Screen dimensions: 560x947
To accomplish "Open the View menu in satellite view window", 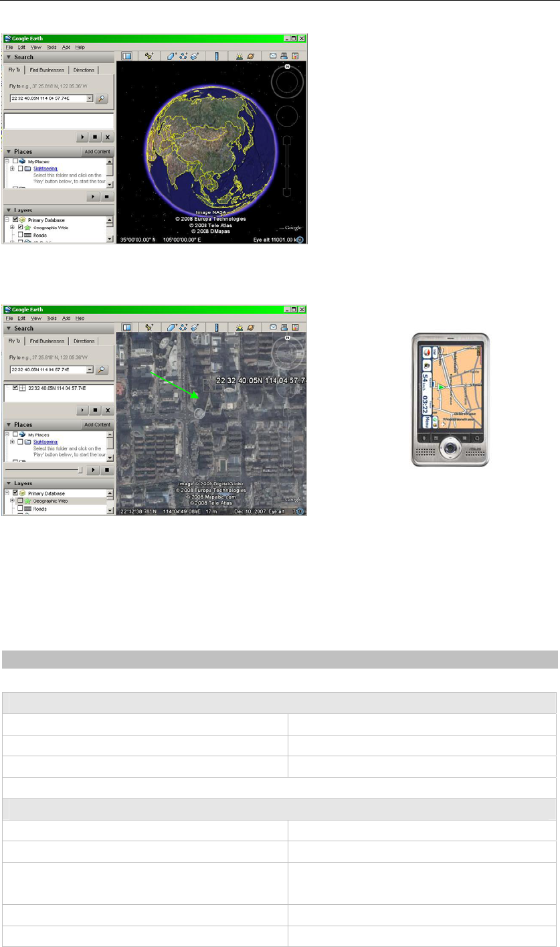I will [35, 318].
